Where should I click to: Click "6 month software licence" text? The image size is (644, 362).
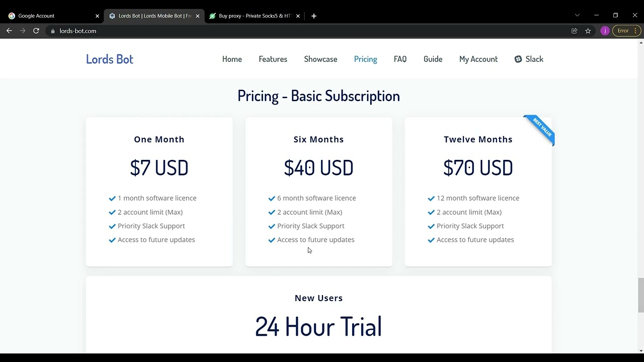[x=316, y=198]
